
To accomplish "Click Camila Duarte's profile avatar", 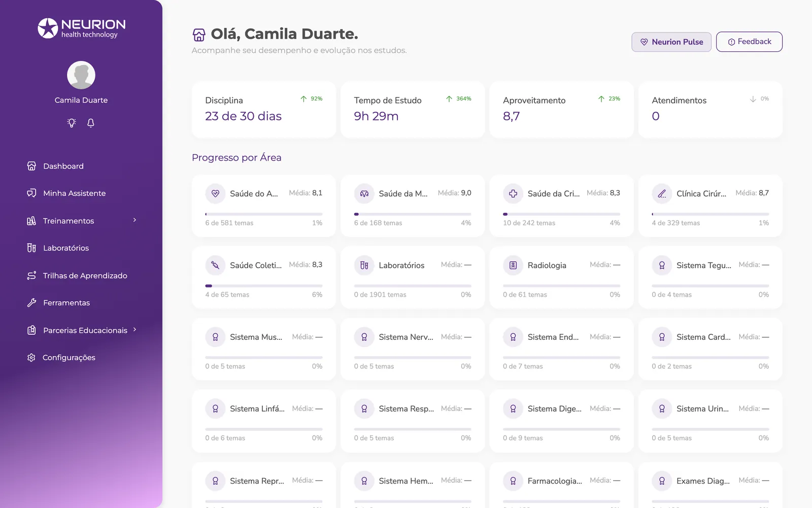I will 81,75.
